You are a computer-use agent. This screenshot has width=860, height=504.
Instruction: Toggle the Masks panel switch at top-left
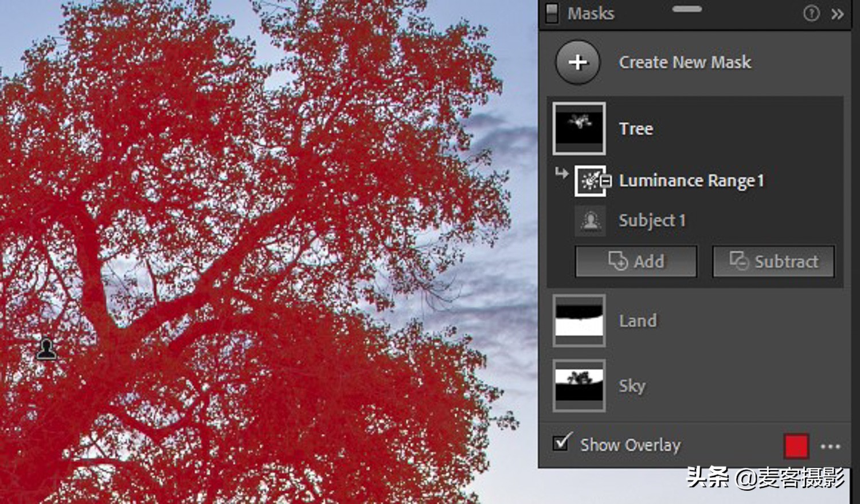pos(552,13)
